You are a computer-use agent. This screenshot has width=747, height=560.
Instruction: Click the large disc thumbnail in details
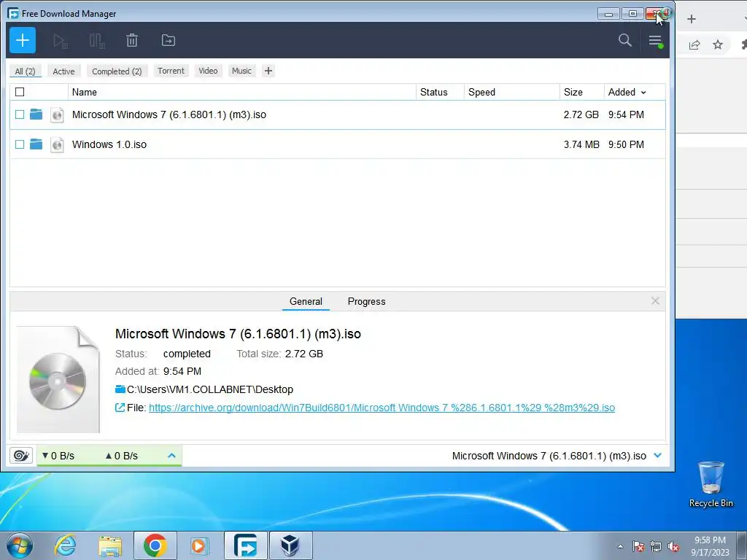pyautogui.click(x=58, y=379)
